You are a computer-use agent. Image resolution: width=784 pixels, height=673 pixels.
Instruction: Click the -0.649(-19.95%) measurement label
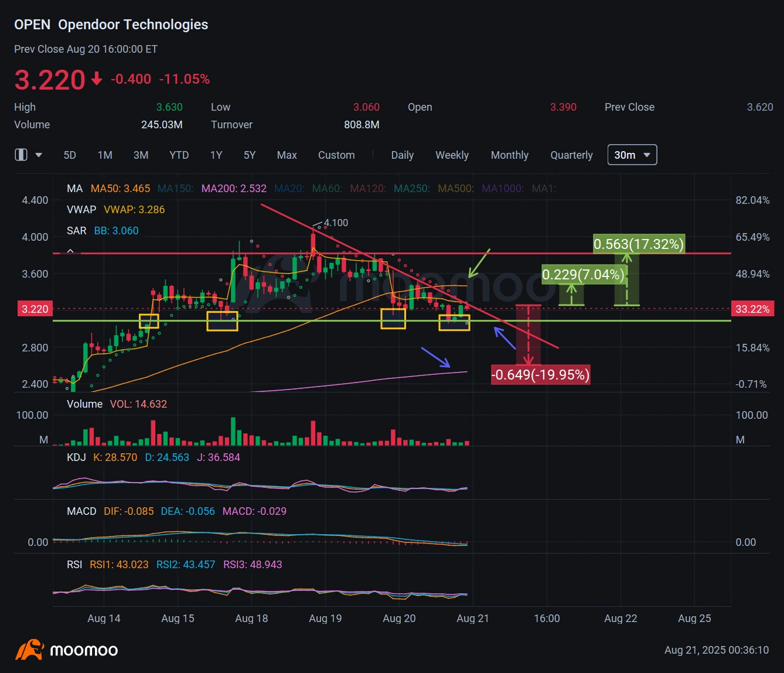coord(540,374)
